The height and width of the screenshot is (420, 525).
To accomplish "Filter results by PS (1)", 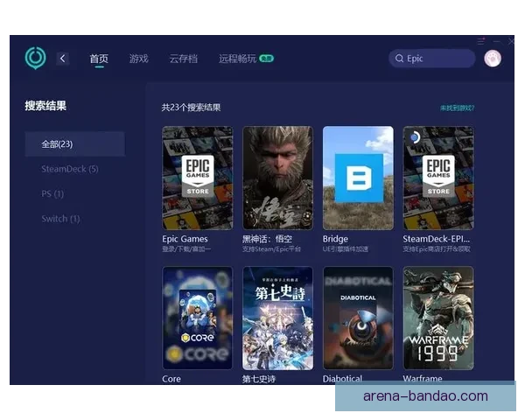I will coord(52,193).
